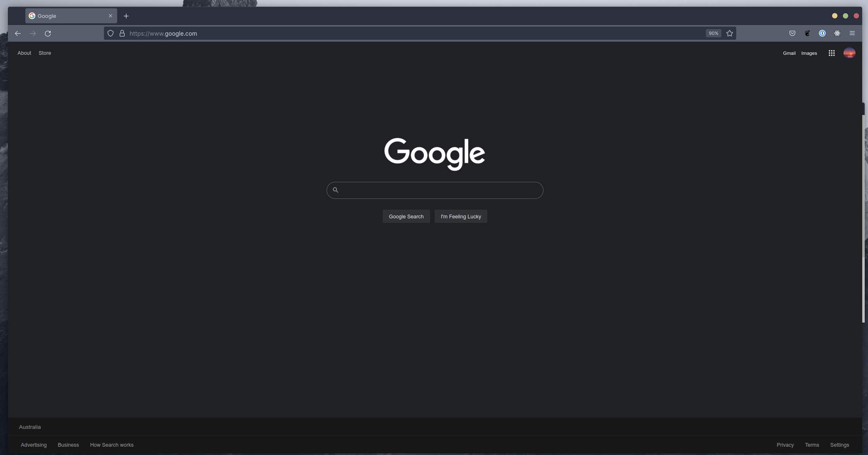The width and height of the screenshot is (868, 455).
Task: Click the search magnifier in the search box
Action: click(x=336, y=190)
